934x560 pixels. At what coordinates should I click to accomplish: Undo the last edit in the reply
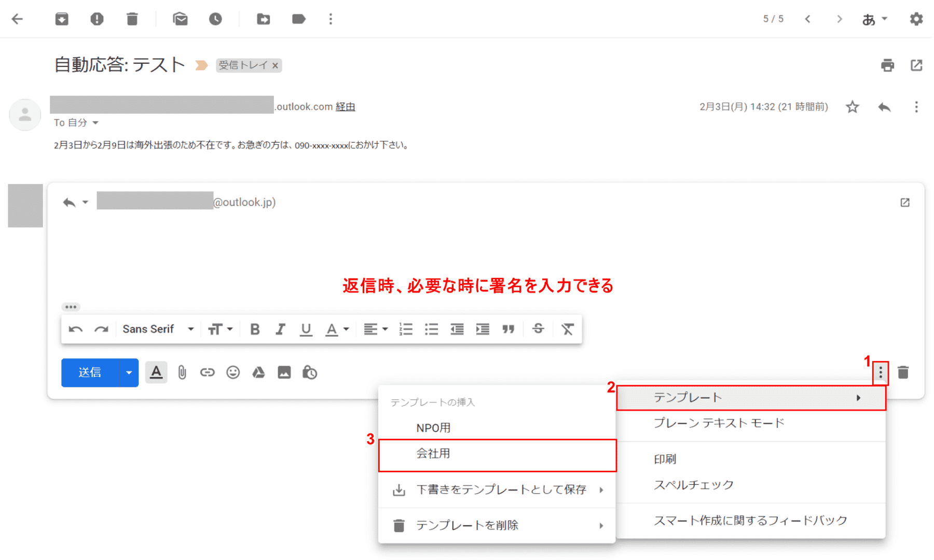coord(76,329)
